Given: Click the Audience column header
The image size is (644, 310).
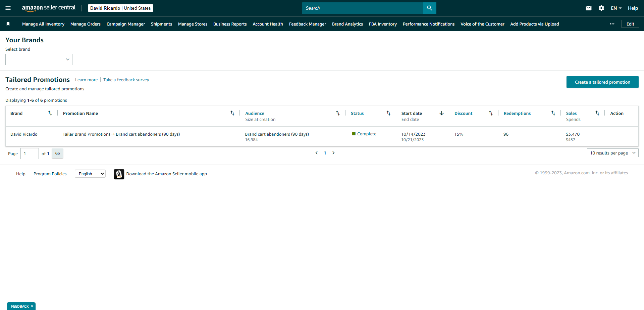Looking at the screenshot, I should click(x=255, y=113).
